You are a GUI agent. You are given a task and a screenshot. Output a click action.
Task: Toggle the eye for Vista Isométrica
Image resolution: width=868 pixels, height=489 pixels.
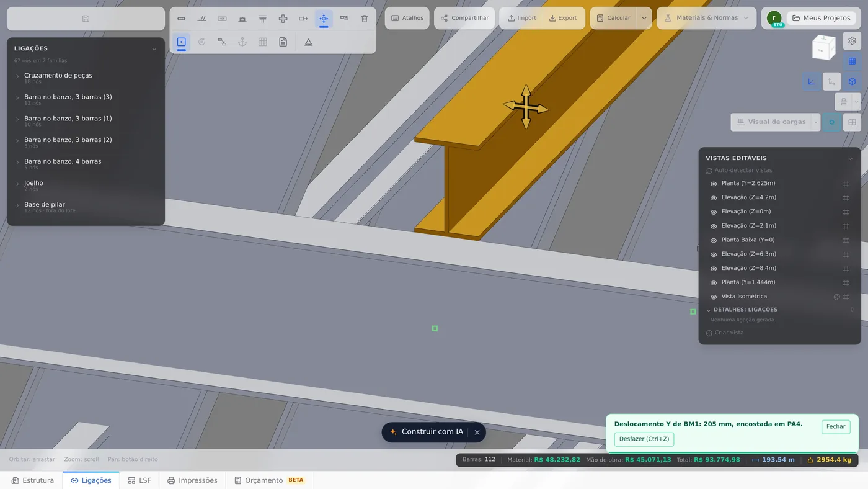pyautogui.click(x=714, y=297)
